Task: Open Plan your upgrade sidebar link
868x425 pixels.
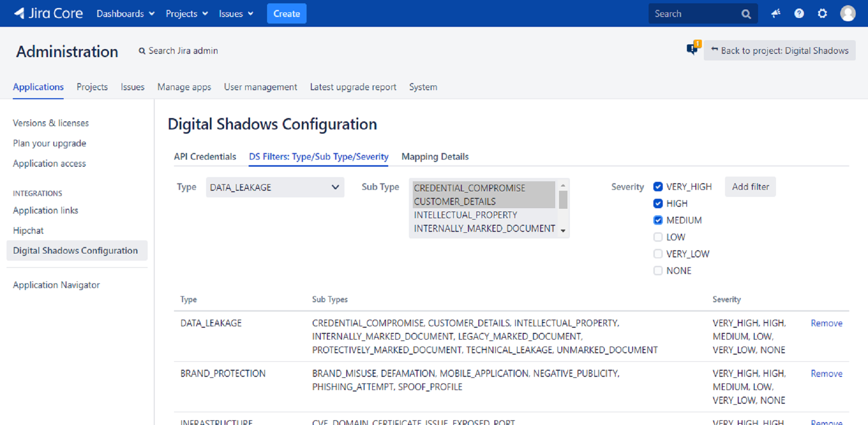Action: pyautogui.click(x=50, y=144)
